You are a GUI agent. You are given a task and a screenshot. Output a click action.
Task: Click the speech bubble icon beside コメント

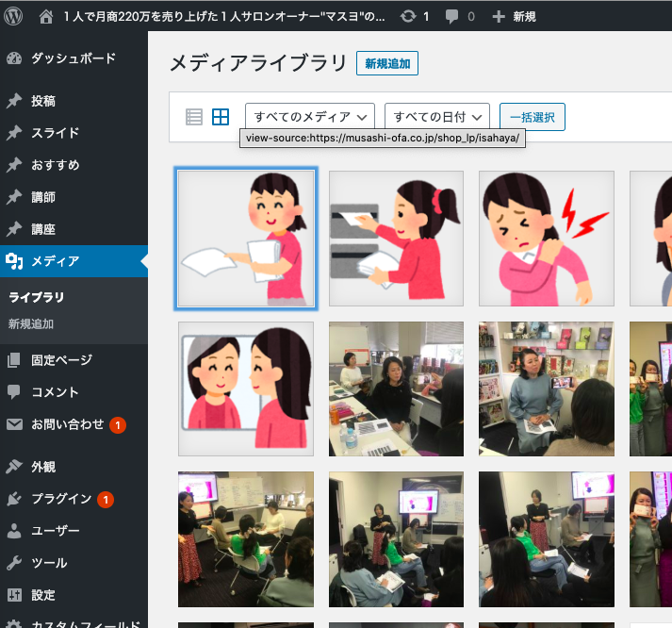(14, 392)
